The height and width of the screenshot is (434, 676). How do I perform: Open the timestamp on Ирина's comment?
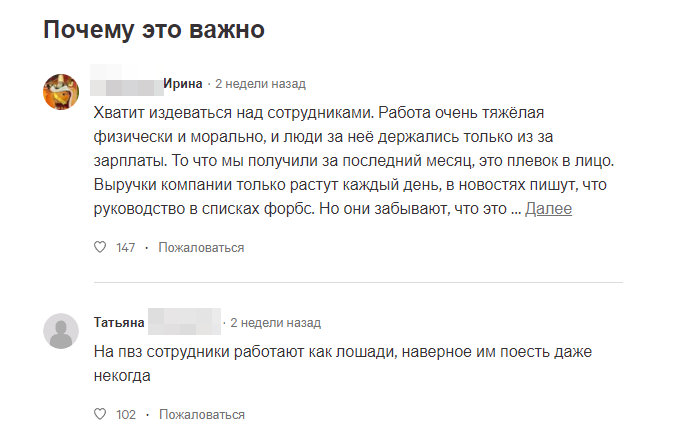pos(260,83)
